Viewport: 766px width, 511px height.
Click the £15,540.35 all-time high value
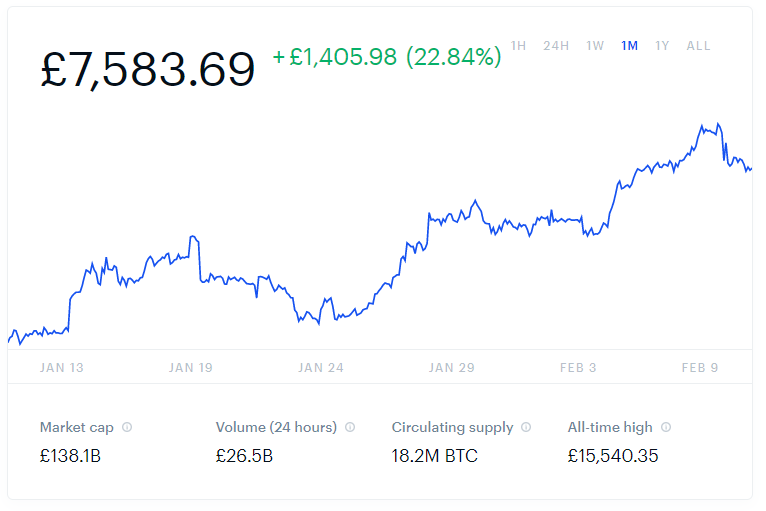[x=613, y=457]
